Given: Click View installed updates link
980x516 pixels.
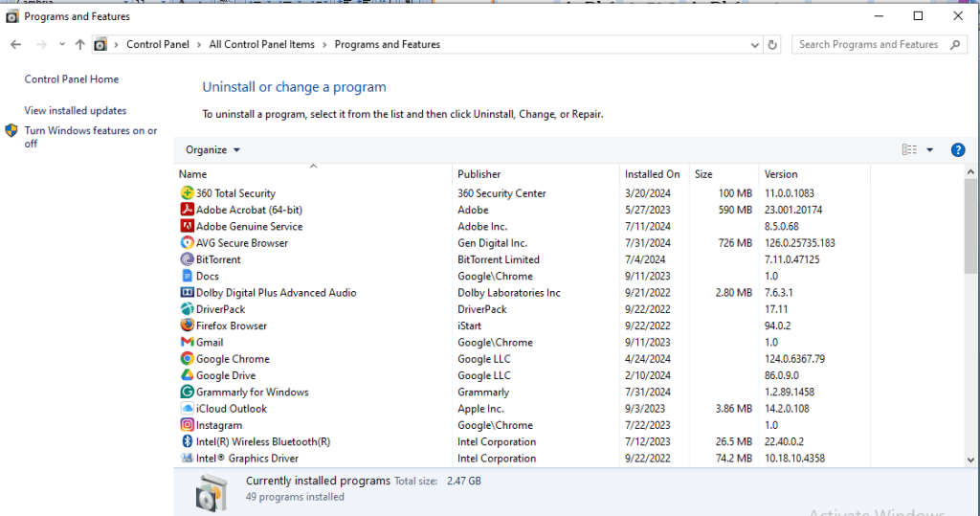Looking at the screenshot, I should point(76,111).
